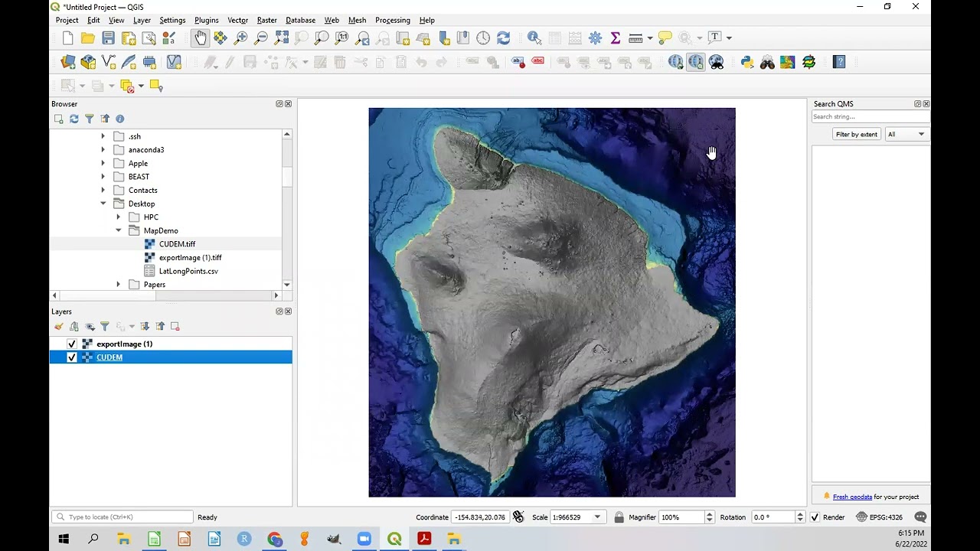Screen dimensions: 980x551
Task: Toggle extents messages icon near coordinate
Action: (x=518, y=517)
